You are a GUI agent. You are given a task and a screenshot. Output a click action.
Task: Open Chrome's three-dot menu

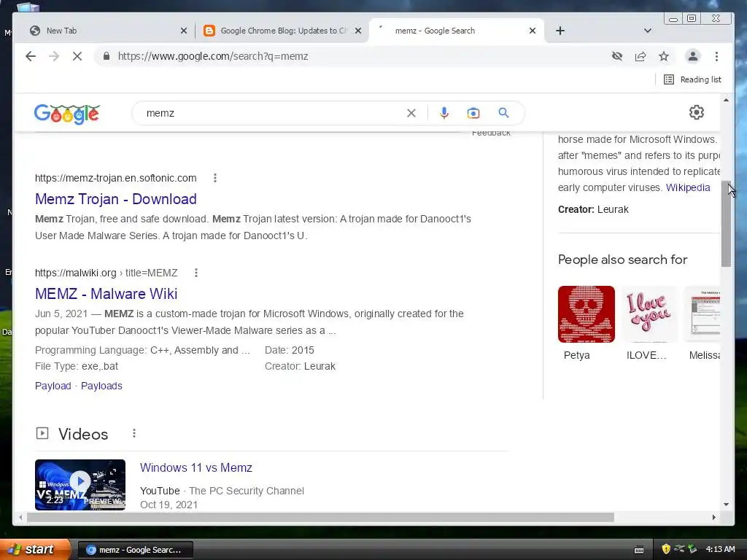coord(716,56)
